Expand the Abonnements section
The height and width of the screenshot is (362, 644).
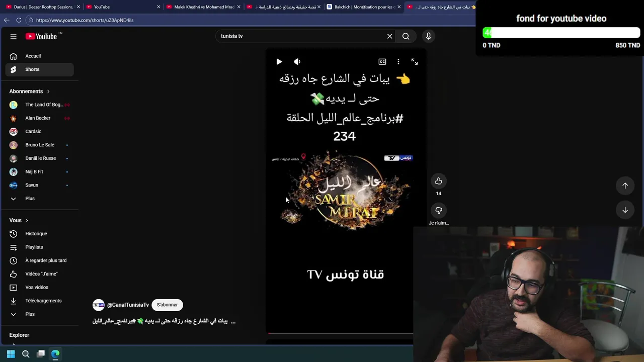pyautogui.click(x=30, y=92)
